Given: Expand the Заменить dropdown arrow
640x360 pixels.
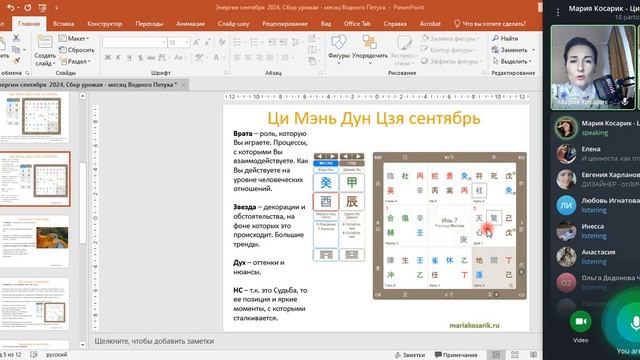Looking at the screenshot, I should coord(533,50).
